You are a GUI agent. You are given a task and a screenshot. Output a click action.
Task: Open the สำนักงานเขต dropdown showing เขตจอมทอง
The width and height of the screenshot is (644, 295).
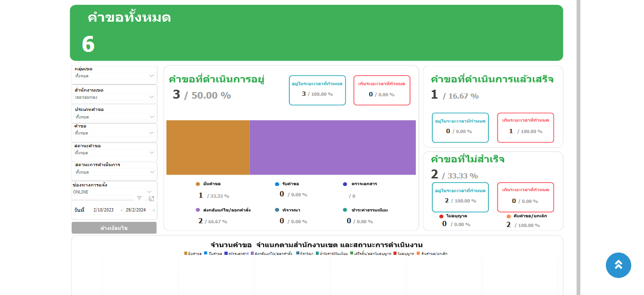[x=151, y=97]
